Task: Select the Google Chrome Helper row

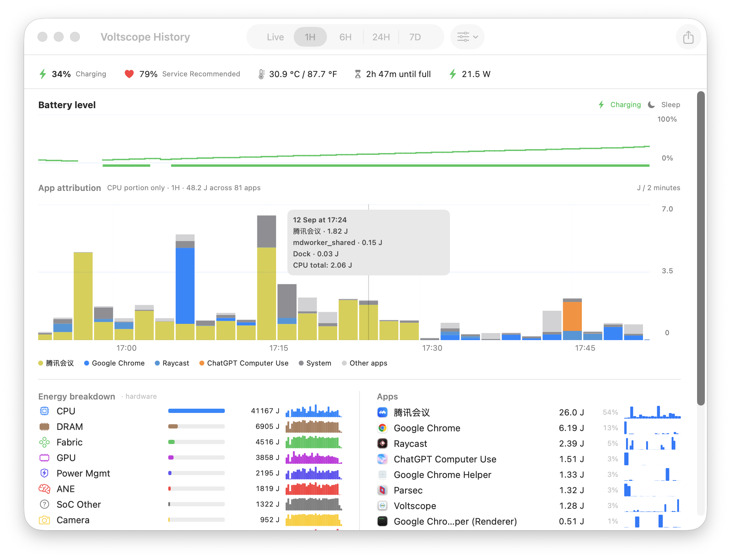Action: coord(529,474)
